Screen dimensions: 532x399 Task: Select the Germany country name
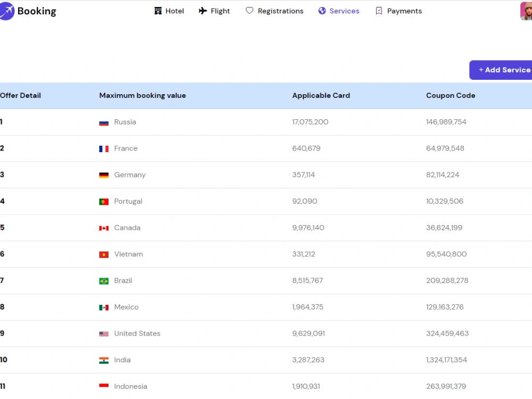(130, 174)
